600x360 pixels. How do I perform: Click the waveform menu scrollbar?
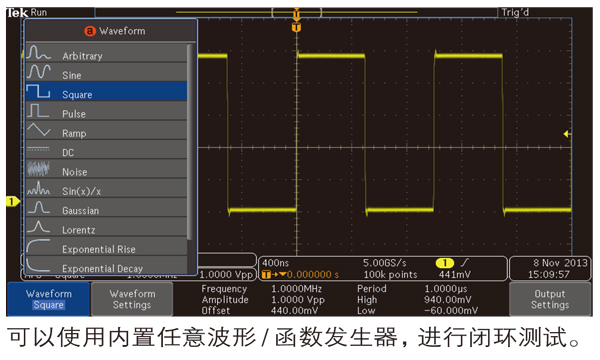tap(189, 142)
